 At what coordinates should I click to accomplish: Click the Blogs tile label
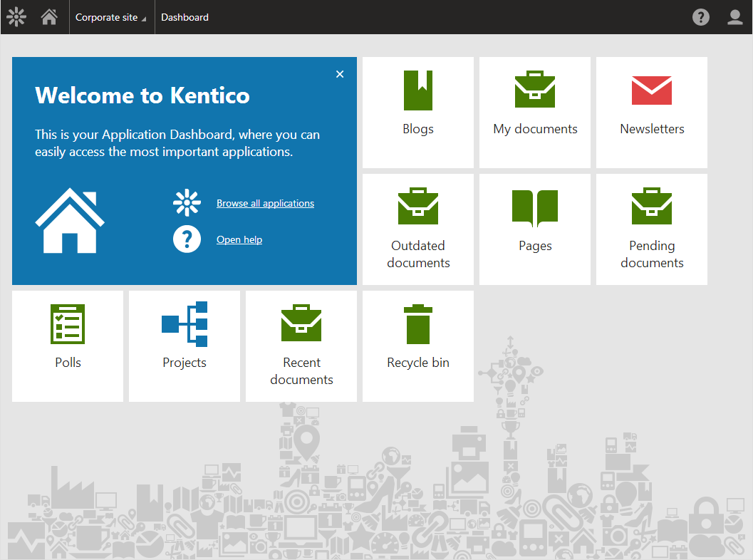click(x=418, y=129)
